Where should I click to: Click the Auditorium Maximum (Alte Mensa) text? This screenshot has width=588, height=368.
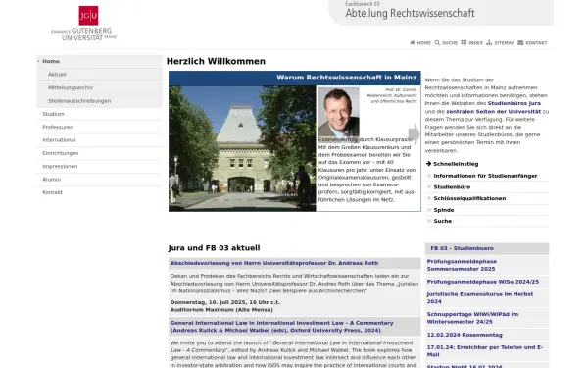[221, 310]
